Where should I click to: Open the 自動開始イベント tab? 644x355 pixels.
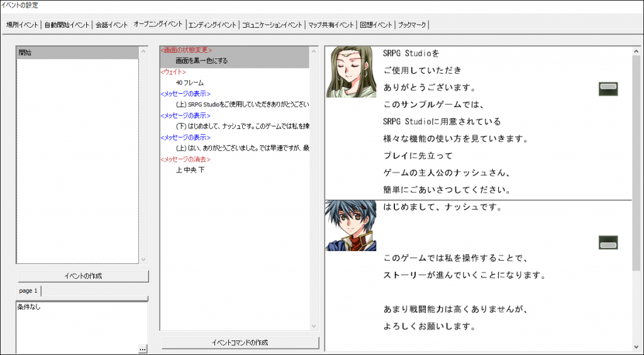pos(67,25)
